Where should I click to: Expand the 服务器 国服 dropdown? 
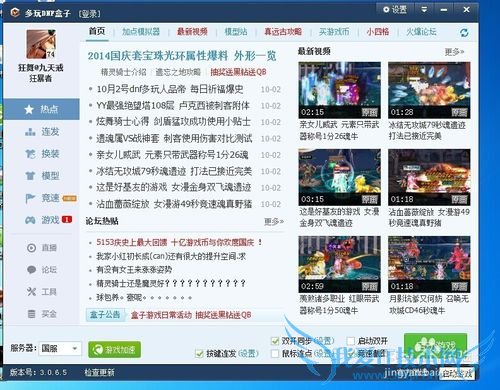(x=60, y=349)
